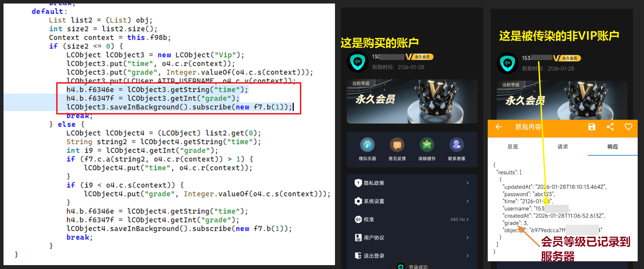The width and height of the screenshot is (644, 269).
Task: Click the heart favorite icon
Action: (628, 127)
